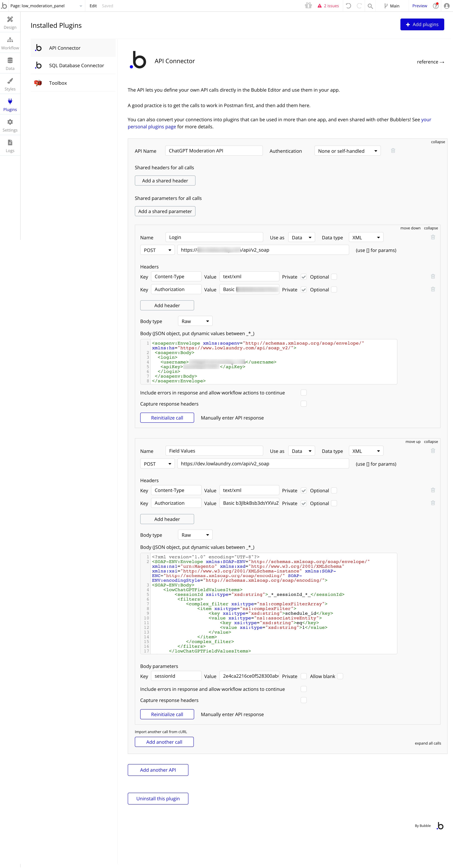This screenshot has height=868, width=453.
Task: Click the sessionId value field
Action: point(249,676)
